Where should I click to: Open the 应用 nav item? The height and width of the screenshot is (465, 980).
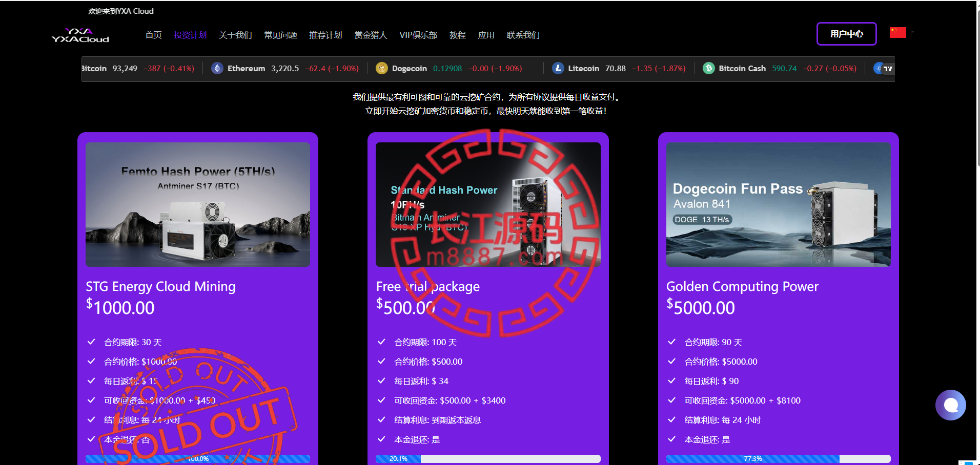point(486,35)
